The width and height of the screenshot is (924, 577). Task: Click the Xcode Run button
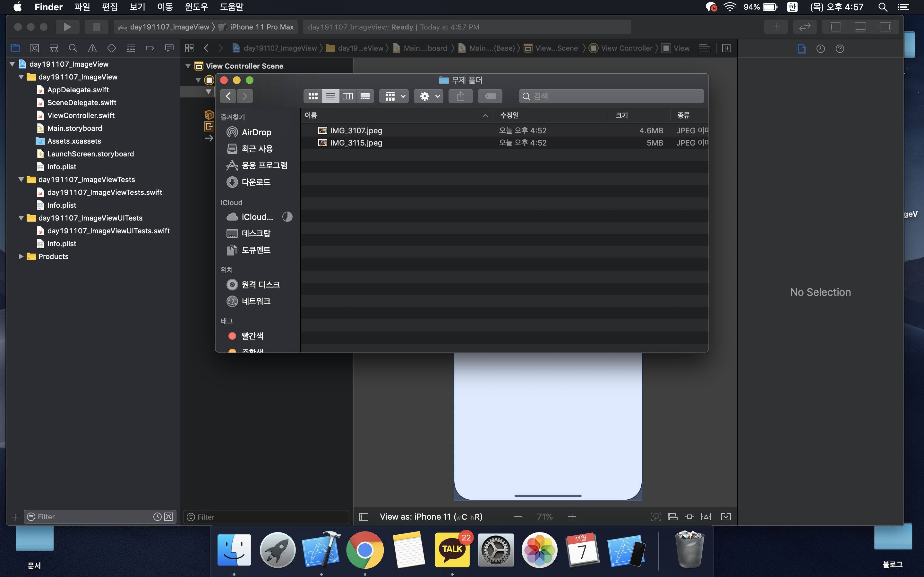pos(67,27)
